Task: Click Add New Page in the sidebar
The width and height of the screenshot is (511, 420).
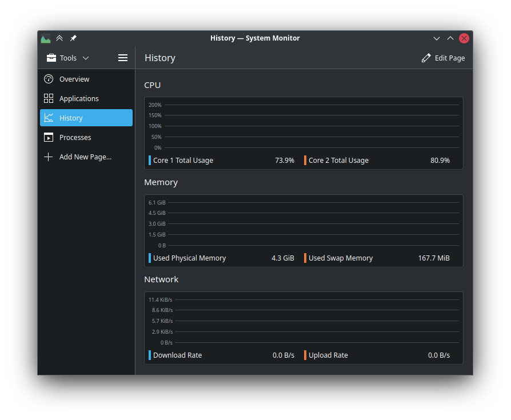Action: coord(85,157)
